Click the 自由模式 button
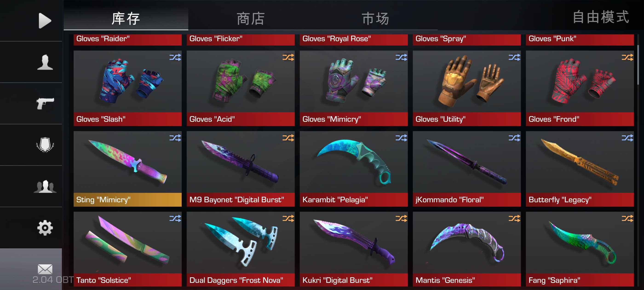Viewport: 644px width, 290px height. (x=601, y=17)
